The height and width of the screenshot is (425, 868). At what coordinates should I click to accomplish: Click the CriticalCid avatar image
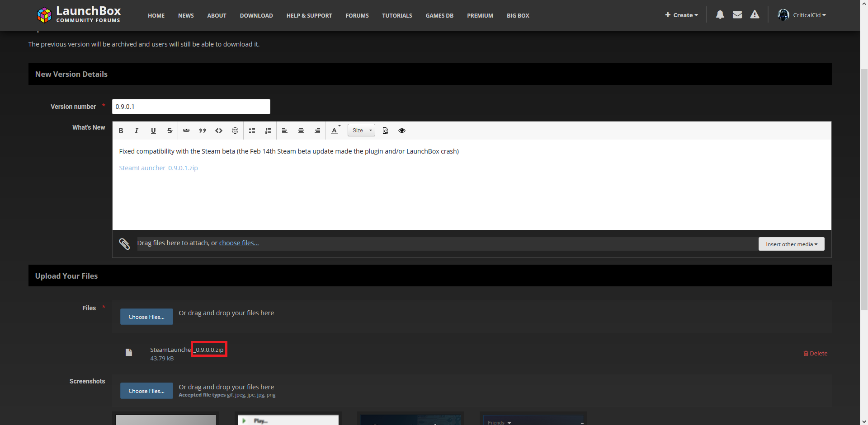[x=783, y=15]
